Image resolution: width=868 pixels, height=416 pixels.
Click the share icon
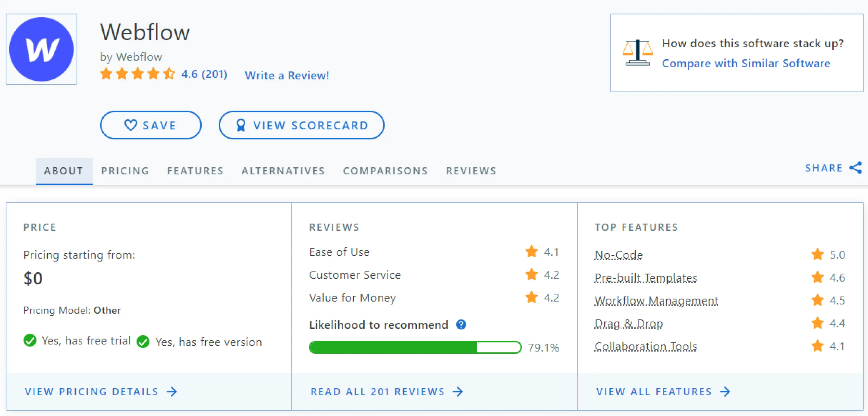coord(855,167)
